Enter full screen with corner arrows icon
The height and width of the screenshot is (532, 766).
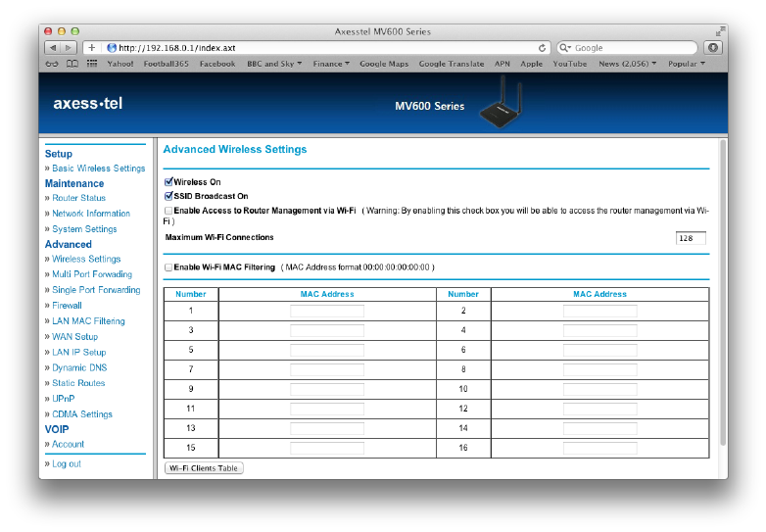720,31
